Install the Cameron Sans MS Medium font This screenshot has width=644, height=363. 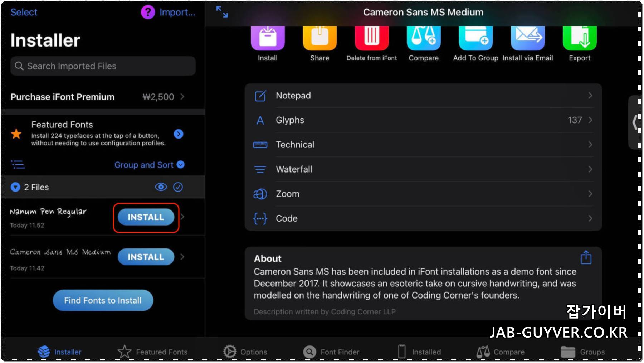click(x=146, y=257)
